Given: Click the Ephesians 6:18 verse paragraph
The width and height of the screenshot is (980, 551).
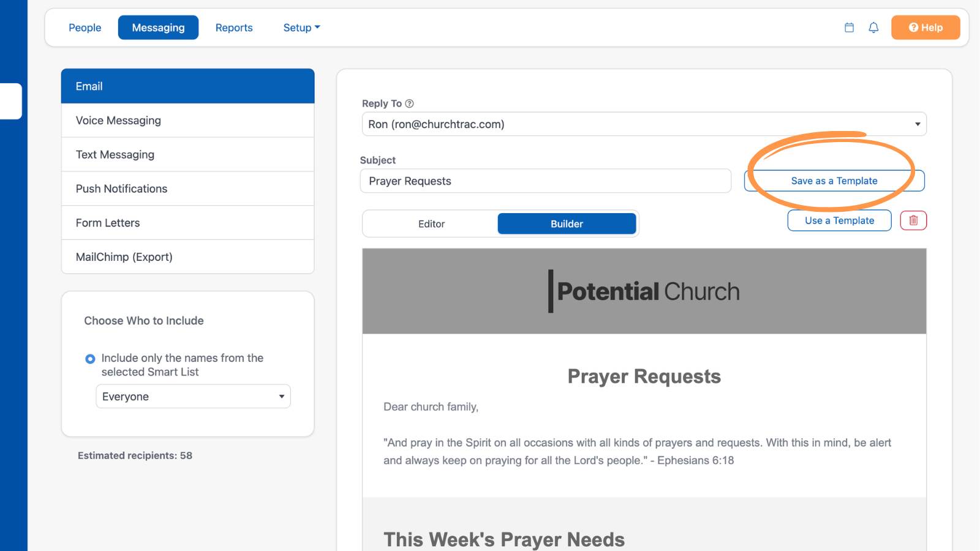Looking at the screenshot, I should [637, 451].
